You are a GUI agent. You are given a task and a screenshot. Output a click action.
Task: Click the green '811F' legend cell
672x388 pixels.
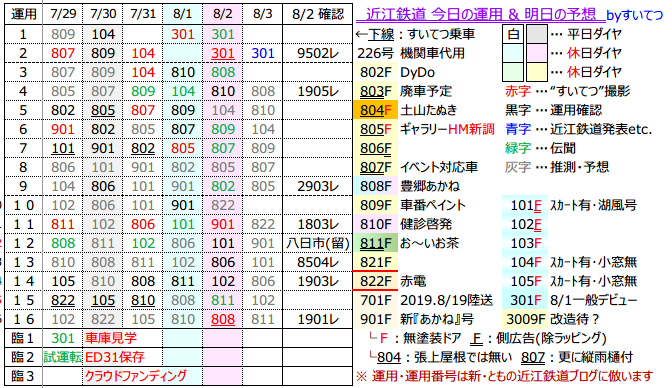375,243
